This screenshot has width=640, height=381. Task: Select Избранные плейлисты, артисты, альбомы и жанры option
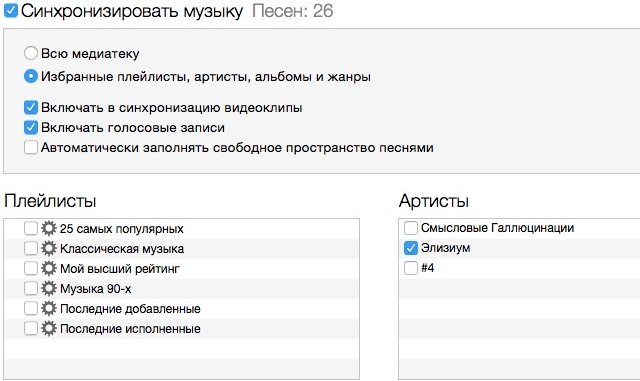point(31,76)
